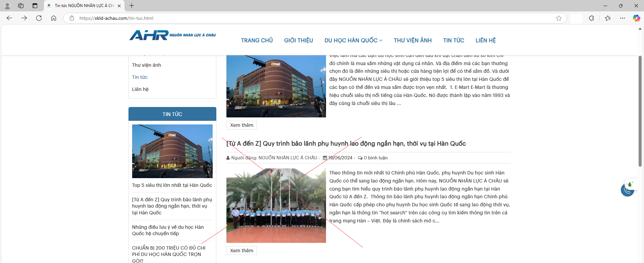This screenshot has width=644, height=263.
Task: Open the tab actions menu
Action: click(35, 6)
